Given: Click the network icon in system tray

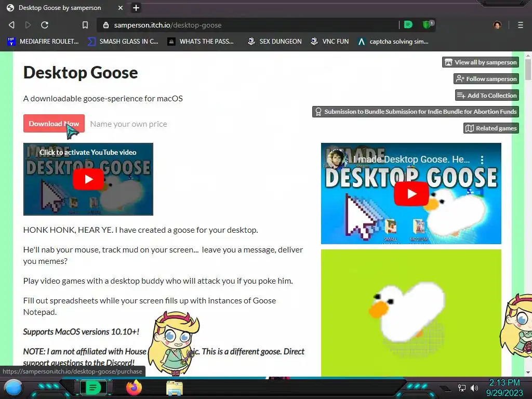Looking at the screenshot, I should (x=461, y=388).
